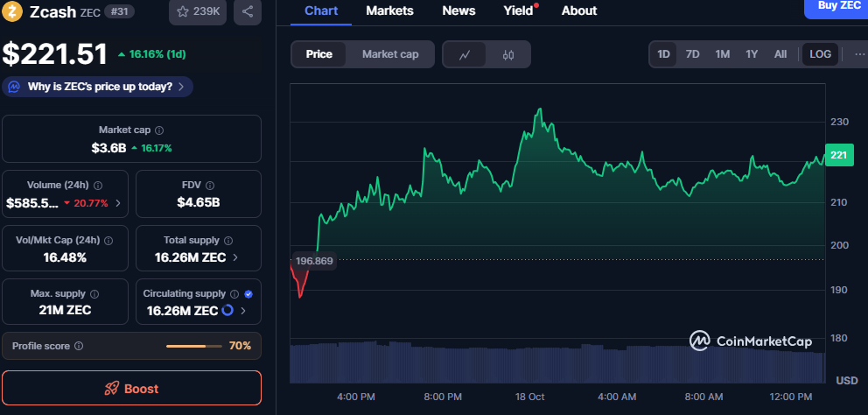Add Zcash to watchlist via star button

coord(199,12)
